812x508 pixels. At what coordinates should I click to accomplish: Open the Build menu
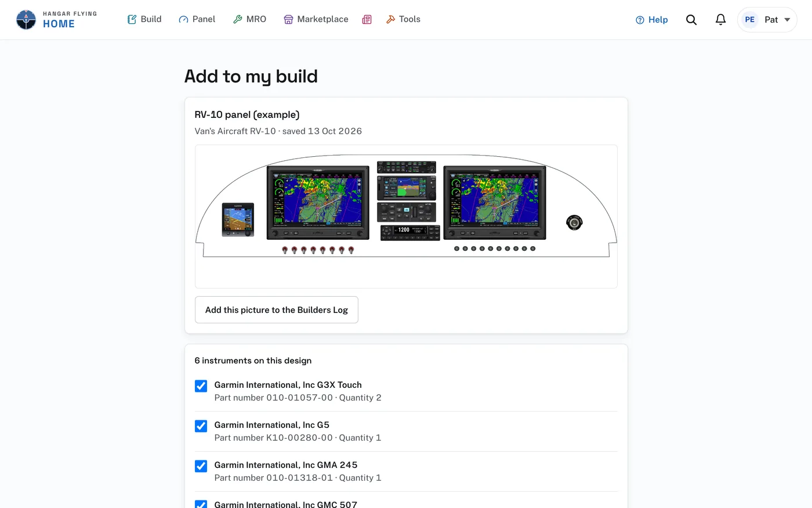(x=144, y=19)
